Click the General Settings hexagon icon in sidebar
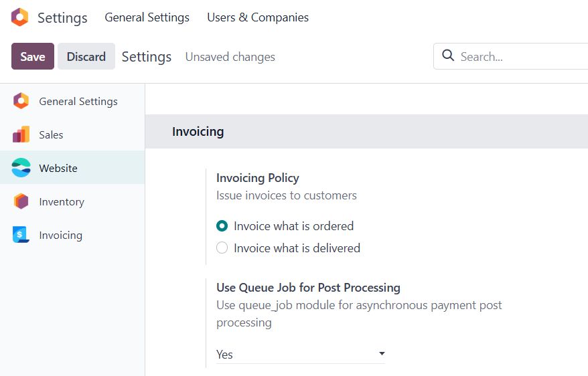 pos(21,101)
